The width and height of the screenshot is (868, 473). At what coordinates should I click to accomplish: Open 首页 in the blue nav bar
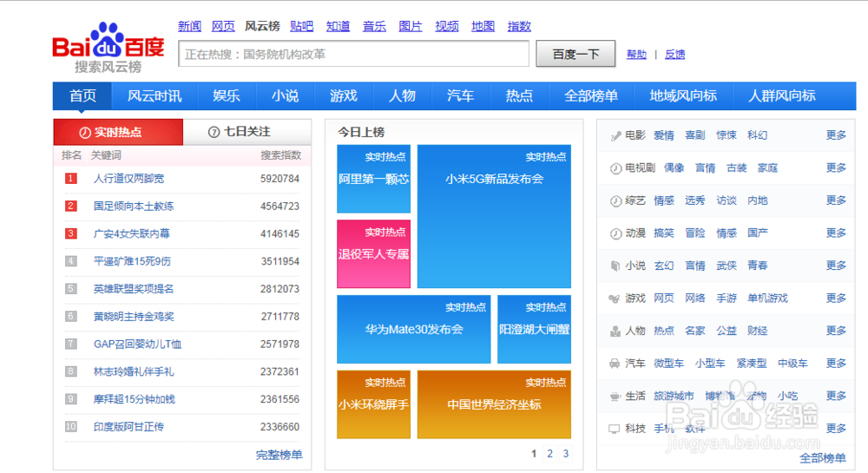pos(82,95)
